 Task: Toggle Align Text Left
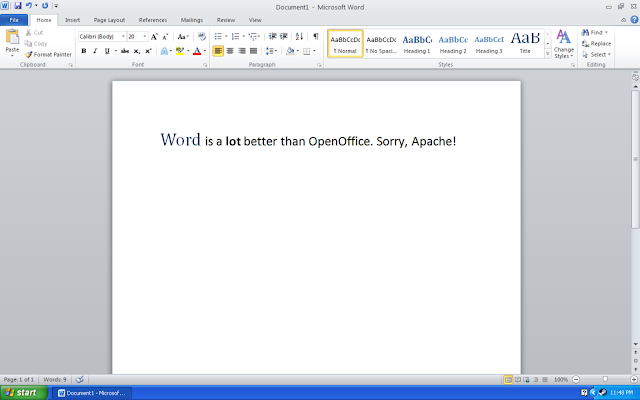pyautogui.click(x=218, y=51)
